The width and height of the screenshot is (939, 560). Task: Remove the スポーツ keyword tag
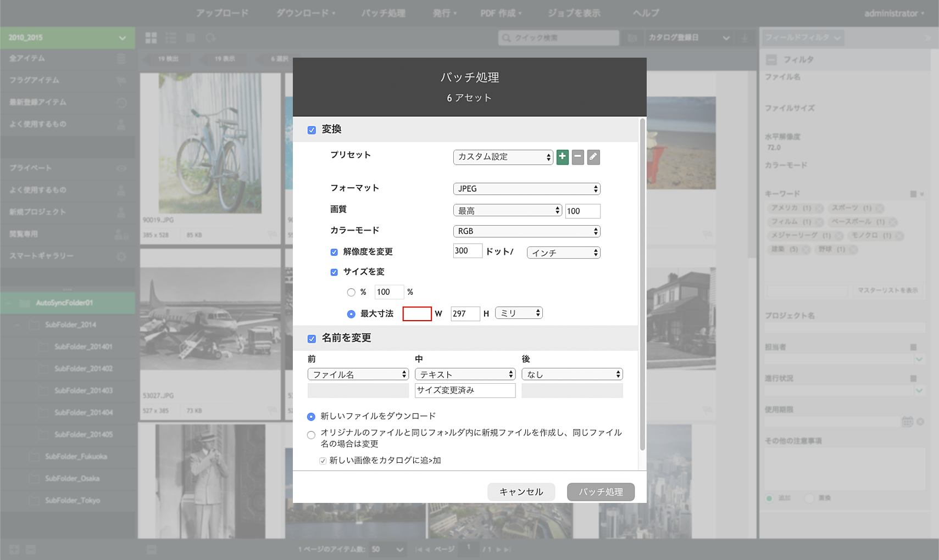pyautogui.click(x=879, y=208)
